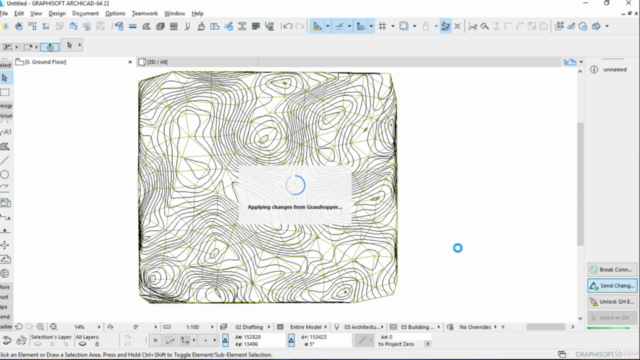
Task: Expand the 1:100 scale dropdown
Action: (x=212, y=327)
